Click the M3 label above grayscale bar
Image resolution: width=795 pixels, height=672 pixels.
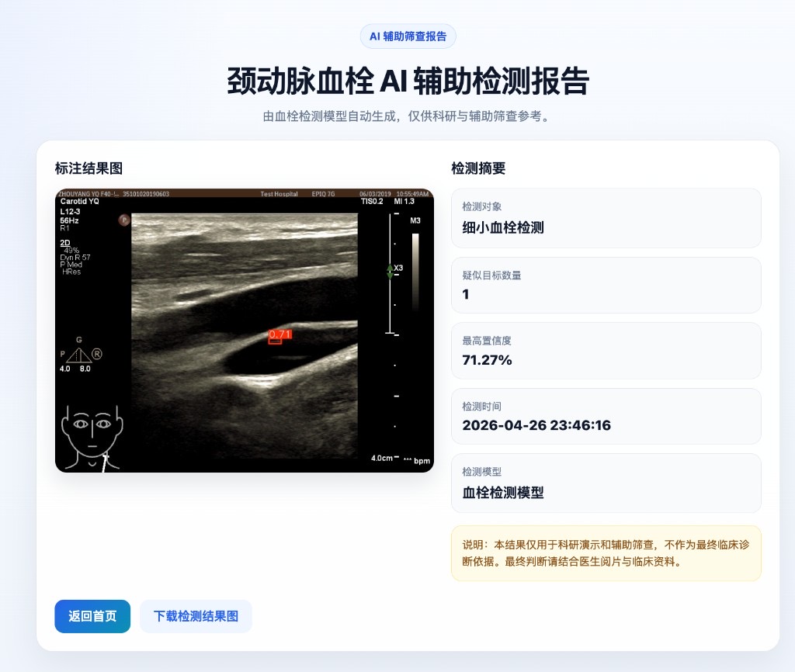[415, 221]
